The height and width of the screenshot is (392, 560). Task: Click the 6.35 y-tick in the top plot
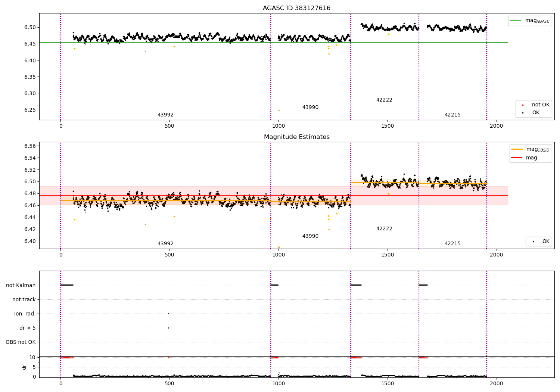point(30,77)
